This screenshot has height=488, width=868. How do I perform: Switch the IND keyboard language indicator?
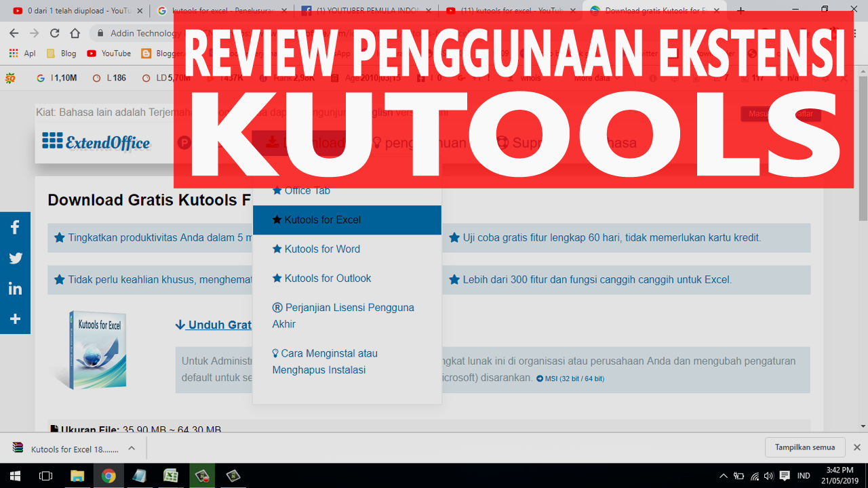[x=804, y=476]
